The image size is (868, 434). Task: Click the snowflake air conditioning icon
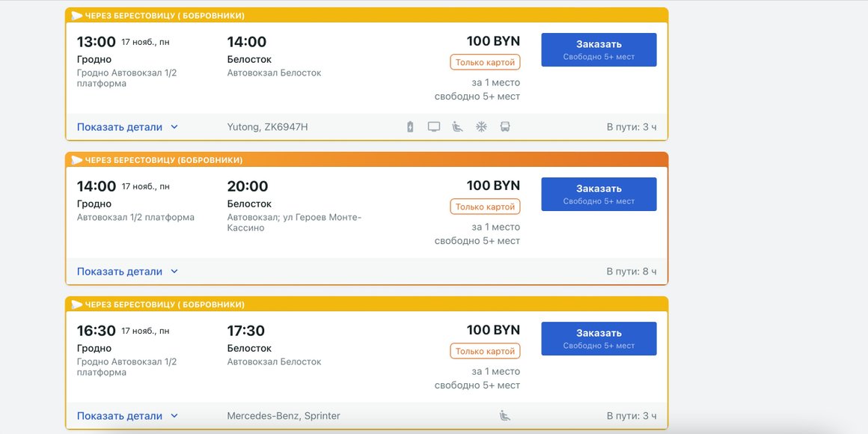481,127
